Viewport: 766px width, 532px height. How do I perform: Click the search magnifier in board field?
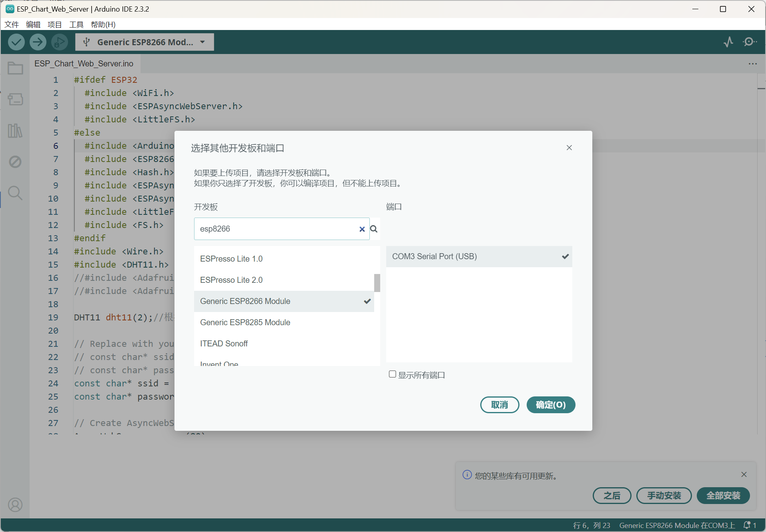374,229
